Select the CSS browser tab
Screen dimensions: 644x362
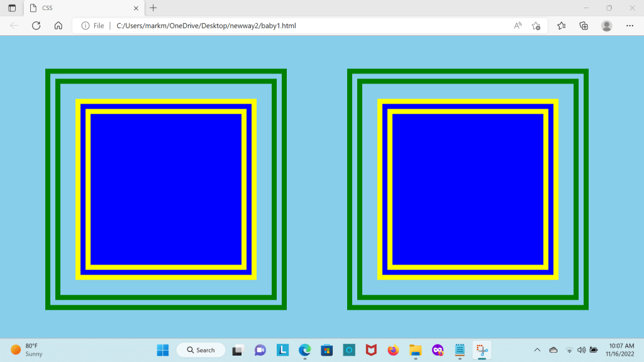(75, 8)
